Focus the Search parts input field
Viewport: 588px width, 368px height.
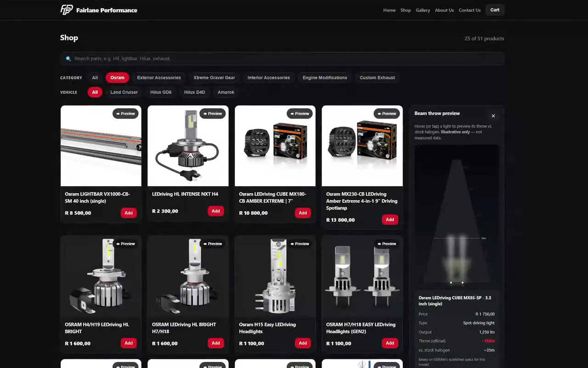tap(282, 59)
